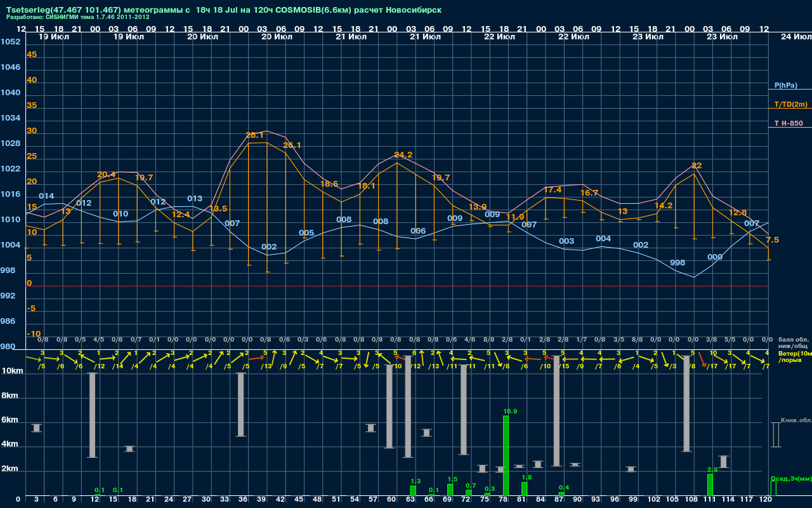Viewport: 812px width, 508px height.
Task: Click the 24.2 temperature label
Action: coord(403,155)
